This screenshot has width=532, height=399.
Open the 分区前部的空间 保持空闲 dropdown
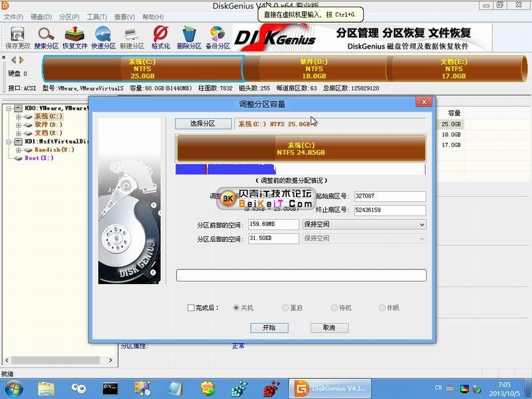click(x=364, y=224)
